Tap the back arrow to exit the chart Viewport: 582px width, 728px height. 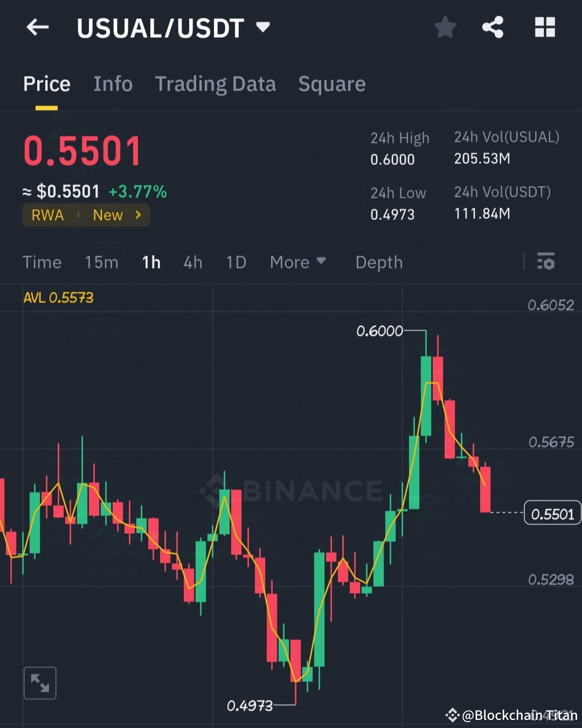(x=37, y=27)
